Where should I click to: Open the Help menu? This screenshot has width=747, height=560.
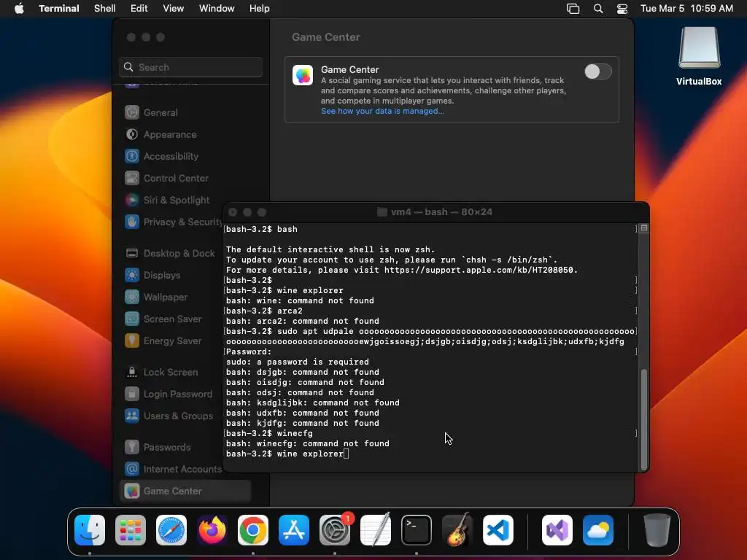click(260, 9)
